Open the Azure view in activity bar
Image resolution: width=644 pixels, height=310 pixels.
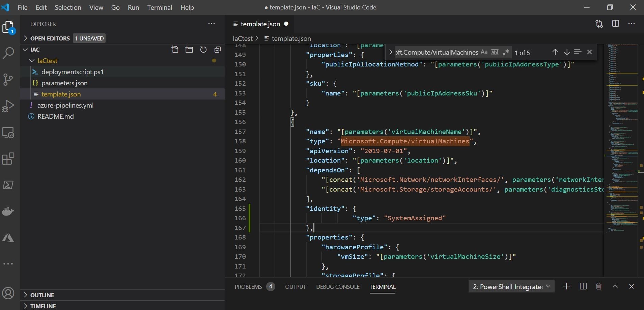point(8,238)
